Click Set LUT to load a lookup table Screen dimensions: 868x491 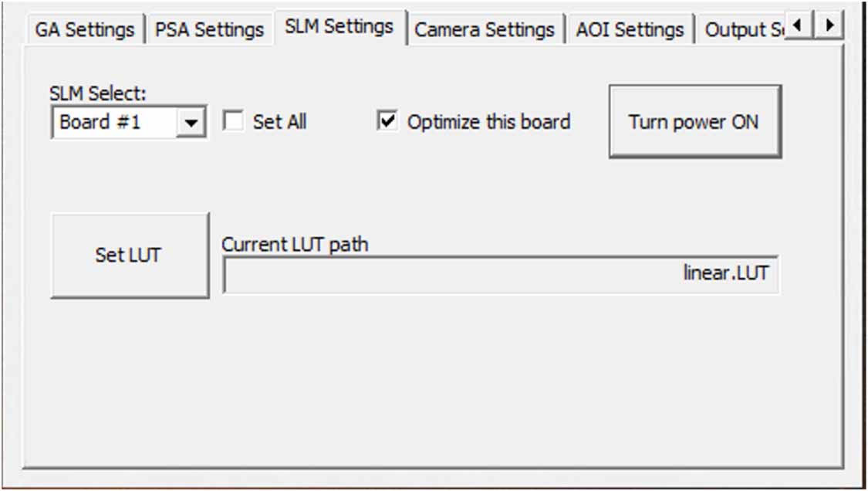[130, 255]
